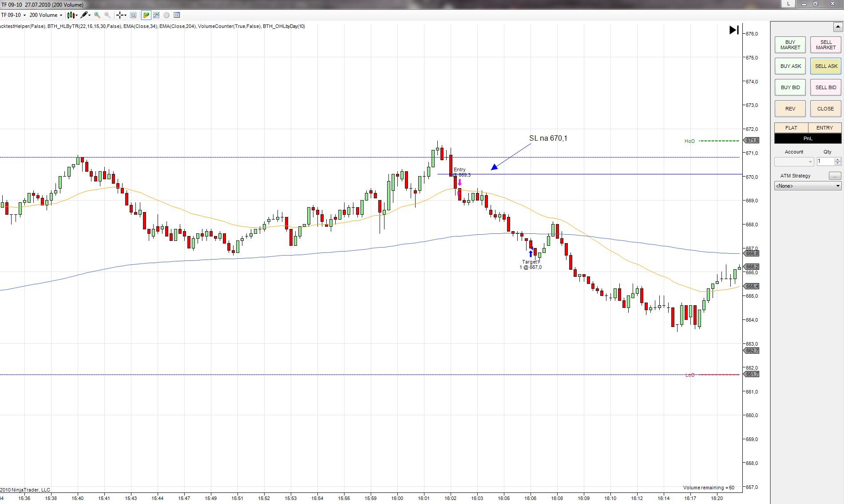This screenshot has height=504, width=844.
Task: Click the 676,0 price axis label
Action: pyautogui.click(x=752, y=34)
